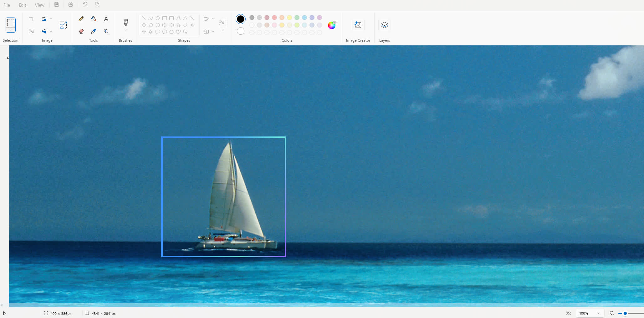Click the Flip image icon
Viewport: 644px width, 318px height.
coord(44,31)
